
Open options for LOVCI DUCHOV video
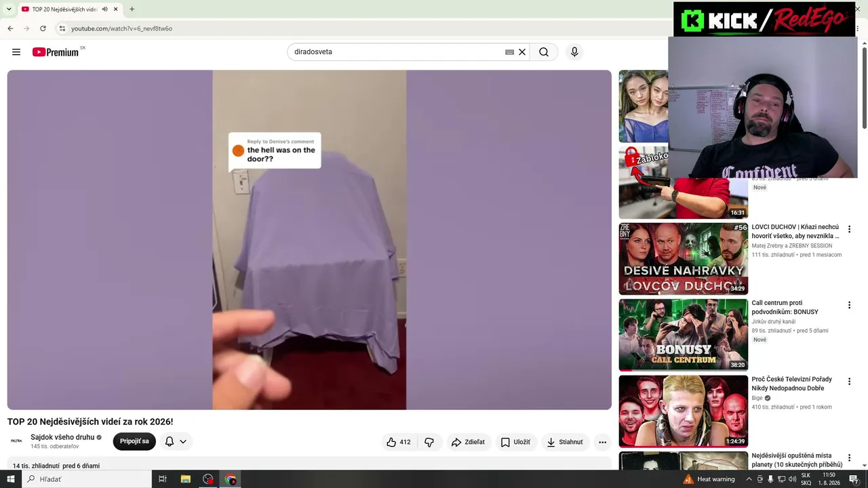tap(849, 230)
